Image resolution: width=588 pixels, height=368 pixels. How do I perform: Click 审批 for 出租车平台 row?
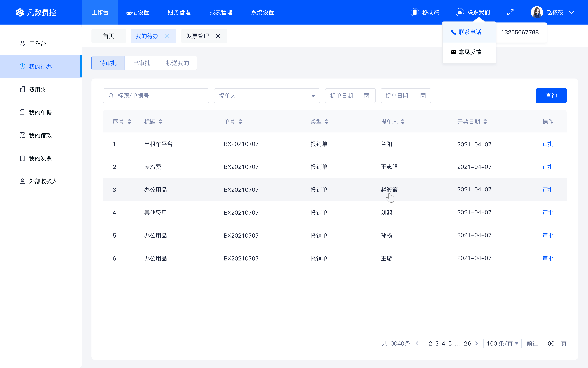click(x=548, y=144)
